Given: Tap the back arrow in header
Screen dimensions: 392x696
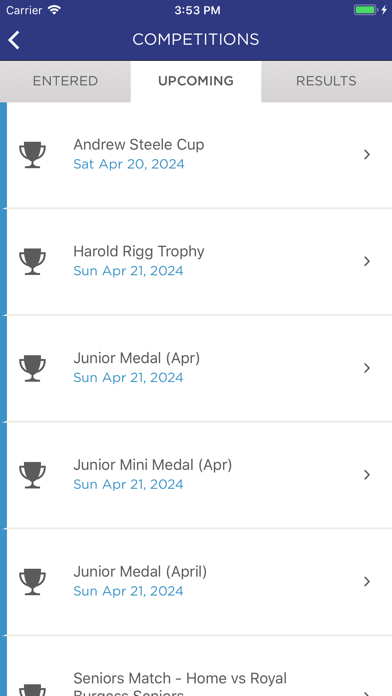Looking at the screenshot, I should [x=14, y=40].
